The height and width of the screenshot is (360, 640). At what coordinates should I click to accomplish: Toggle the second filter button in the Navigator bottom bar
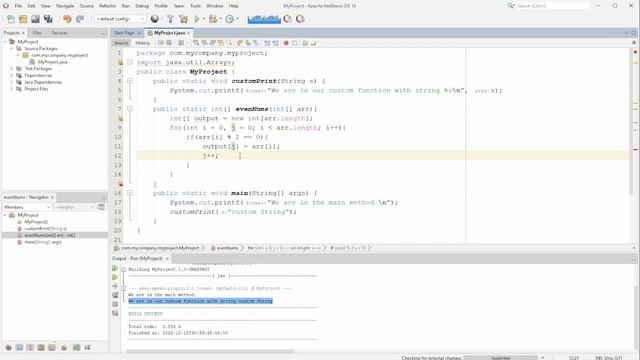pyautogui.click(x=19, y=347)
